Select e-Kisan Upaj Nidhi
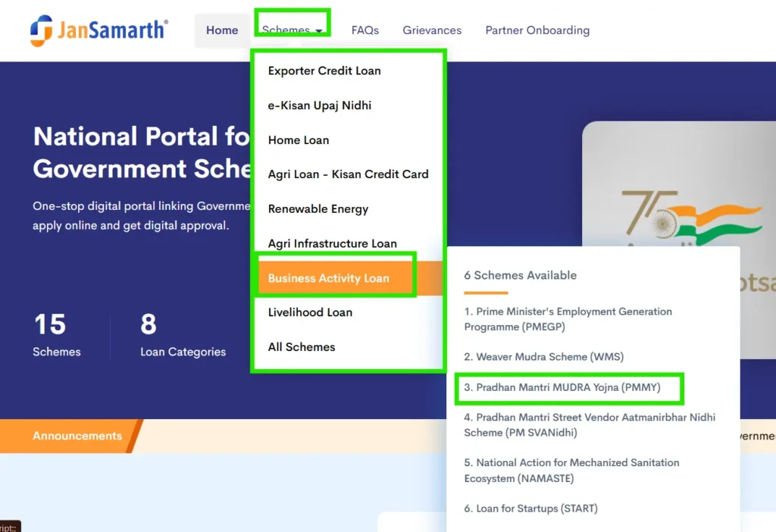 (319, 105)
